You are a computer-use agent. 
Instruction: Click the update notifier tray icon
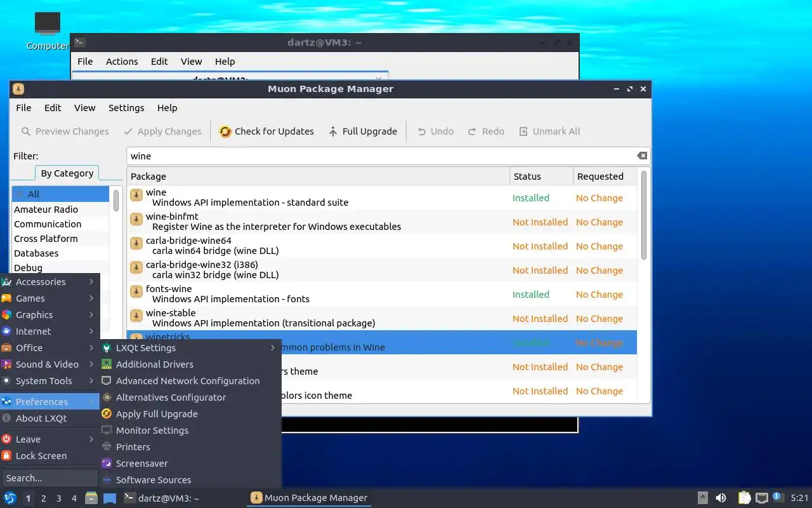click(x=777, y=497)
